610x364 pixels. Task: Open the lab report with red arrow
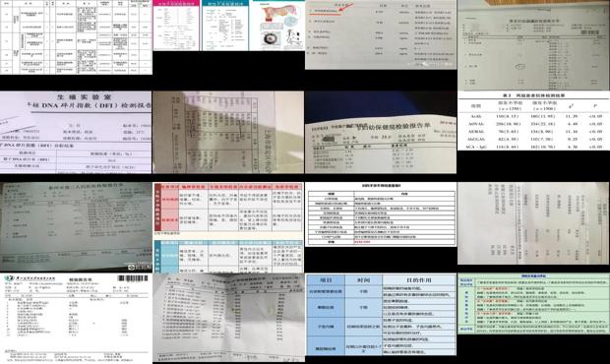381,34
